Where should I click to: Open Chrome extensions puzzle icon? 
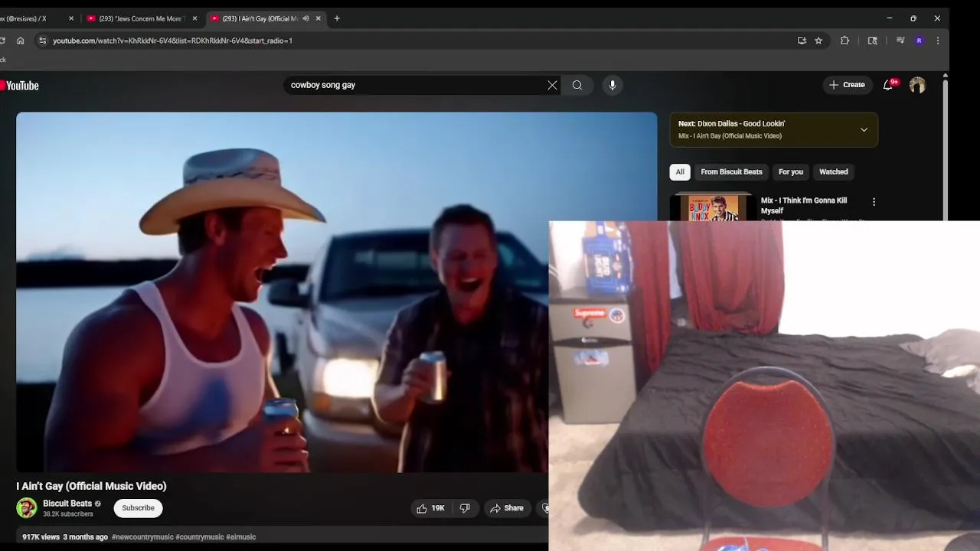[x=844, y=41]
